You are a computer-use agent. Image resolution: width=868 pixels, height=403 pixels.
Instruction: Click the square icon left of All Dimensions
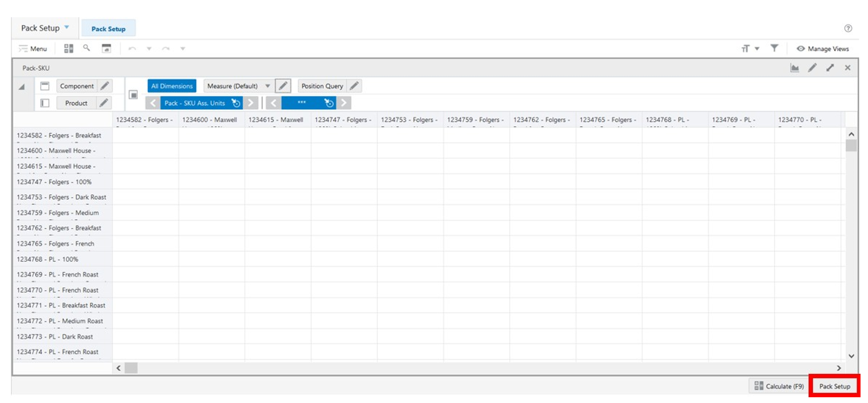(x=133, y=95)
